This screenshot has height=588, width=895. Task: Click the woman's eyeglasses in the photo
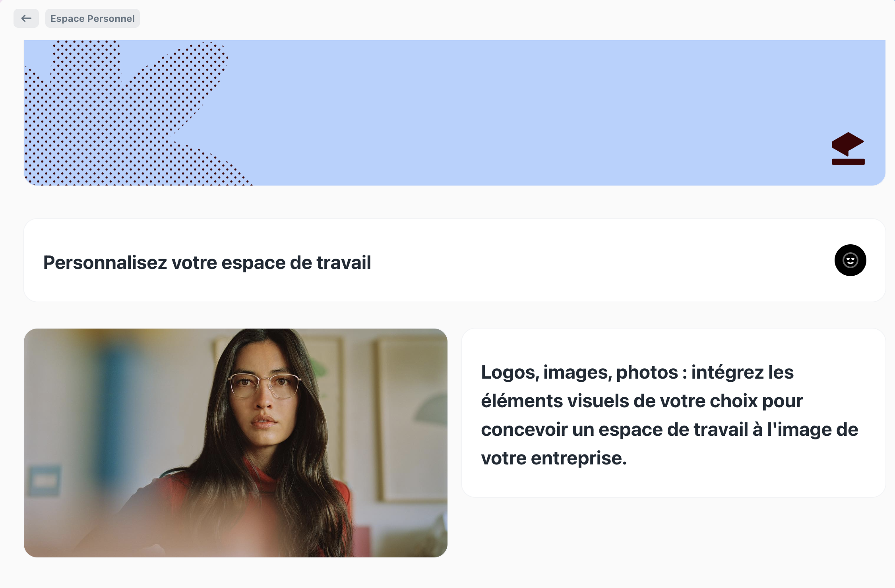click(x=264, y=385)
